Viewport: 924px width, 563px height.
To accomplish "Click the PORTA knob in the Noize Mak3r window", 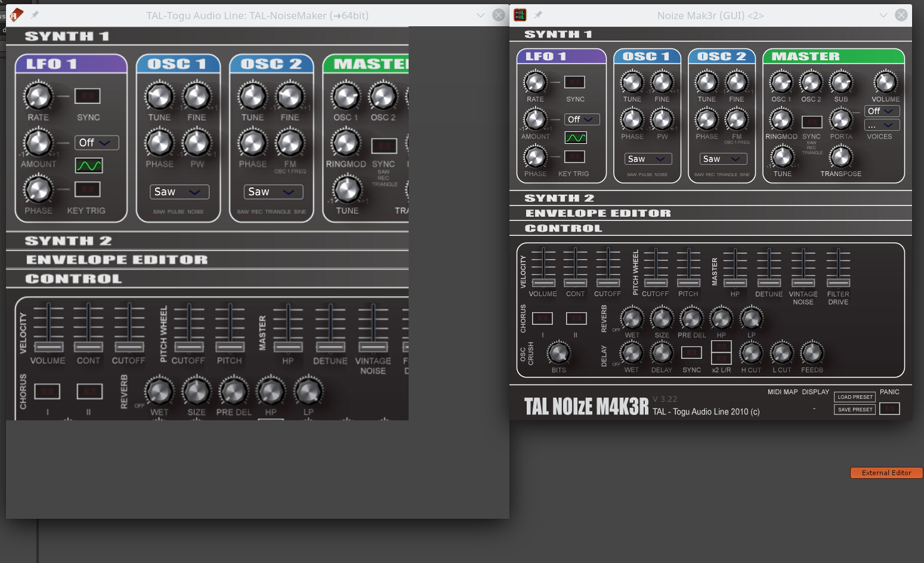I will pyautogui.click(x=841, y=119).
